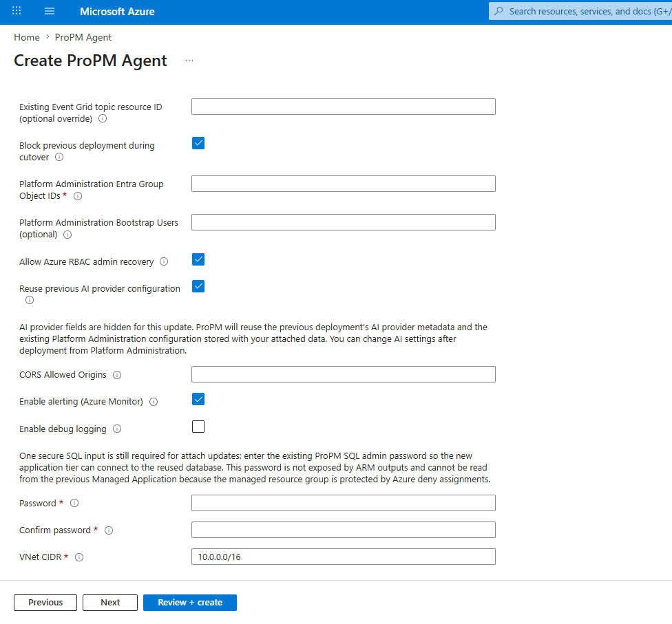Click the search magnifier icon
The width and height of the screenshot is (672, 624).
tap(498, 11)
